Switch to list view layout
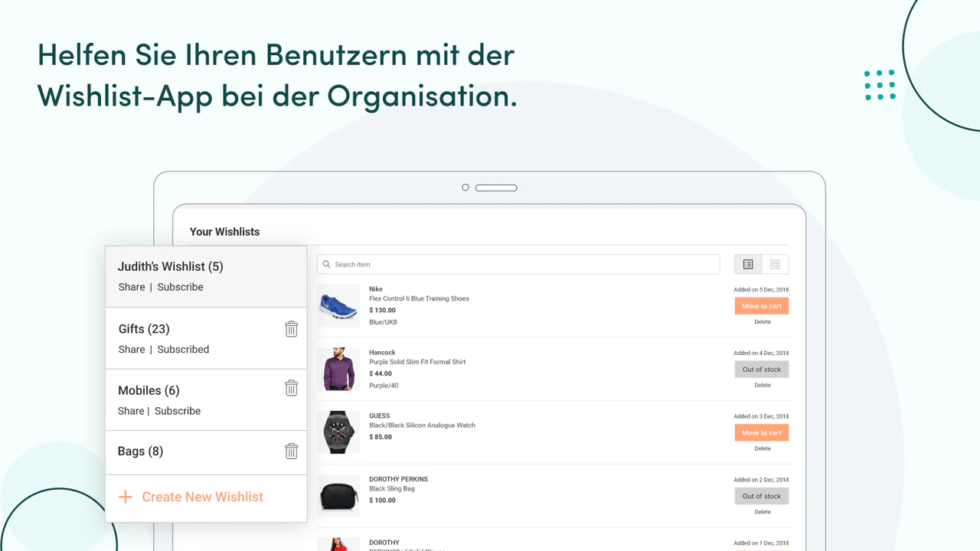 [x=748, y=264]
